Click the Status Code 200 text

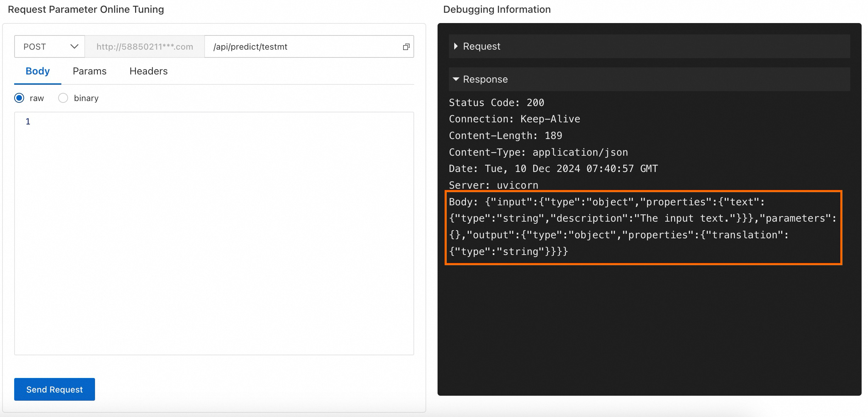496,102
